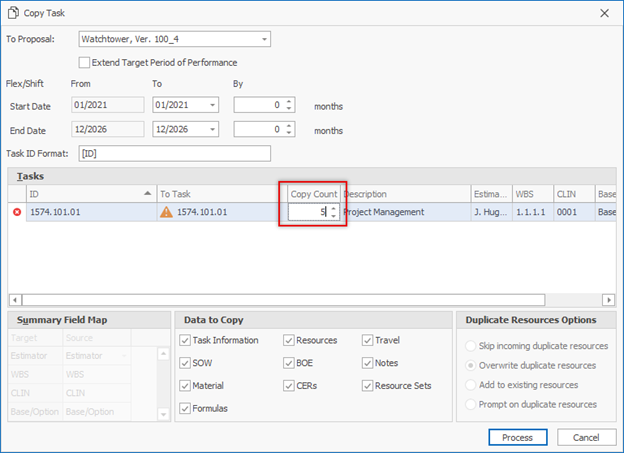The width and height of the screenshot is (624, 453).
Task: Toggle the Resource Sets checkbox
Action: [x=368, y=385]
